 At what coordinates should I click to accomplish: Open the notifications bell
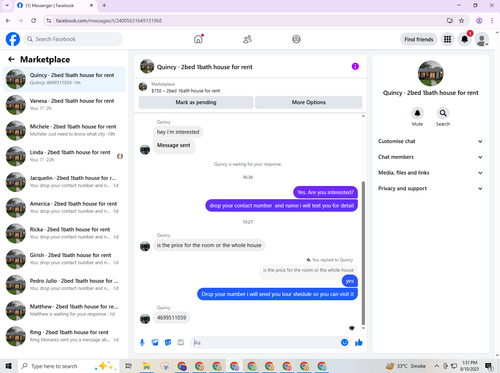click(464, 39)
